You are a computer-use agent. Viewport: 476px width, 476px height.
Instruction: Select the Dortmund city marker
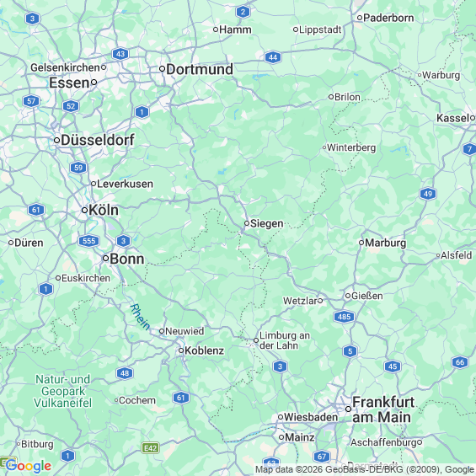(x=163, y=69)
